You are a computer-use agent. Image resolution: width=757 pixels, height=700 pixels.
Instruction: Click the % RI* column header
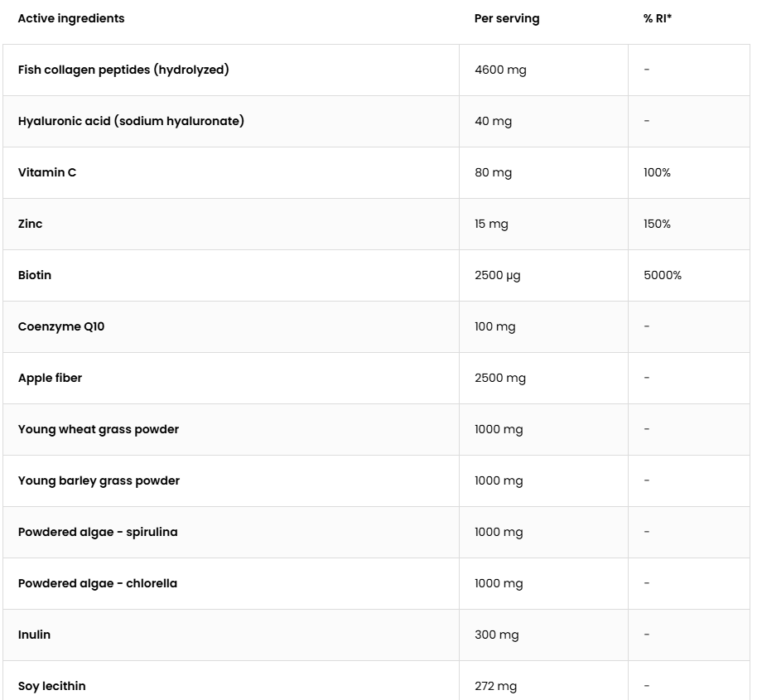[657, 18]
